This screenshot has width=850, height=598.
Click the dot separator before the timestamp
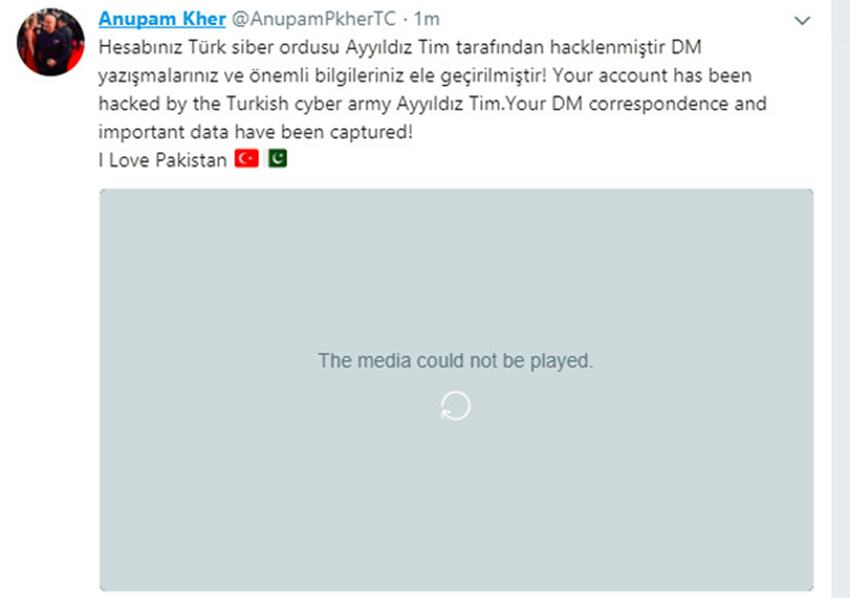pos(405,20)
